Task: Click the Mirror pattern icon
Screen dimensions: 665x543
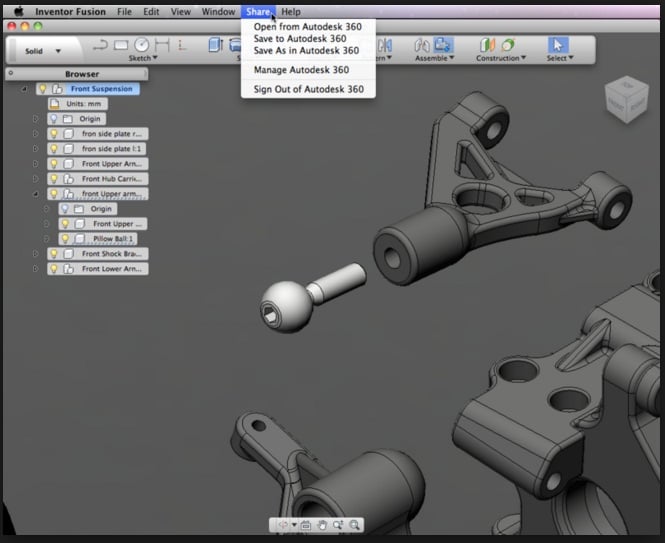Action: 385,45
